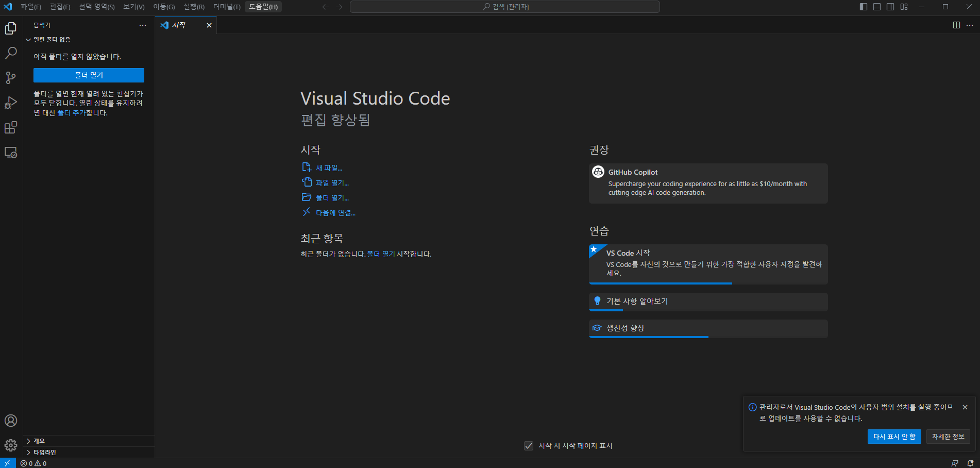Click the search command center field
The width and height of the screenshot is (980, 468).
[505, 7]
